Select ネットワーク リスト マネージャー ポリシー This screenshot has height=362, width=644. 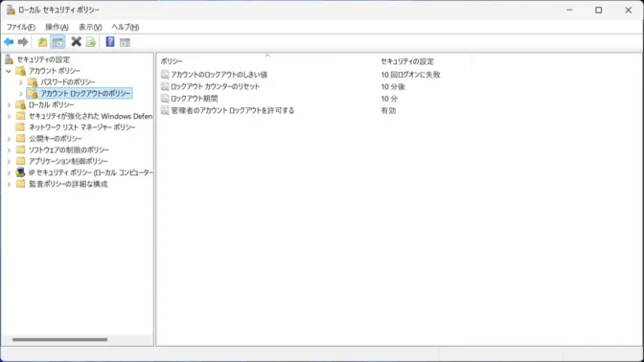point(81,127)
